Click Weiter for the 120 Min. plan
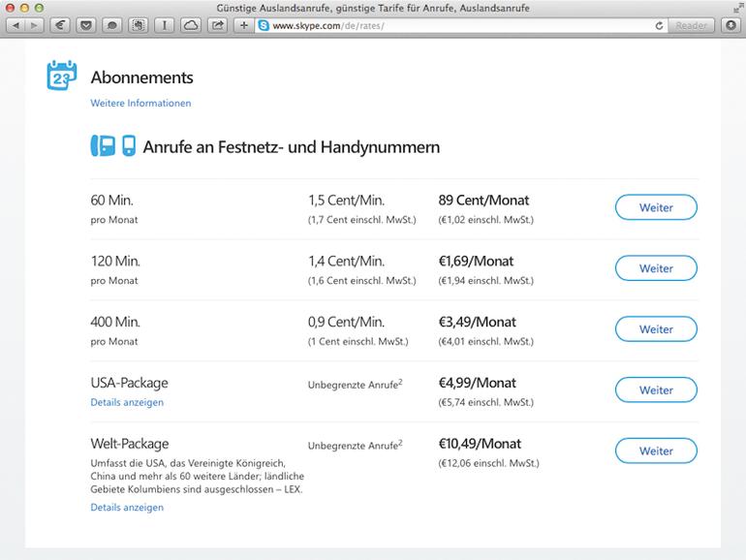 tap(656, 268)
